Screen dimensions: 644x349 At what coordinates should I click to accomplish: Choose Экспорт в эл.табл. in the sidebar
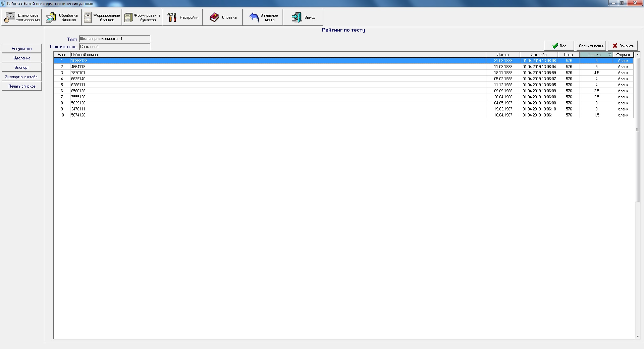[x=22, y=77]
